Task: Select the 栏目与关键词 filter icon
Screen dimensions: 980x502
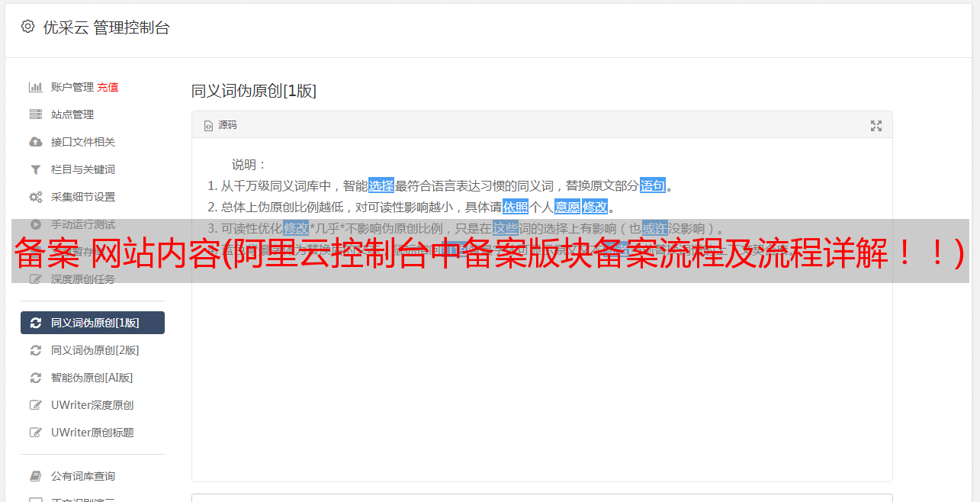Action: [x=35, y=169]
